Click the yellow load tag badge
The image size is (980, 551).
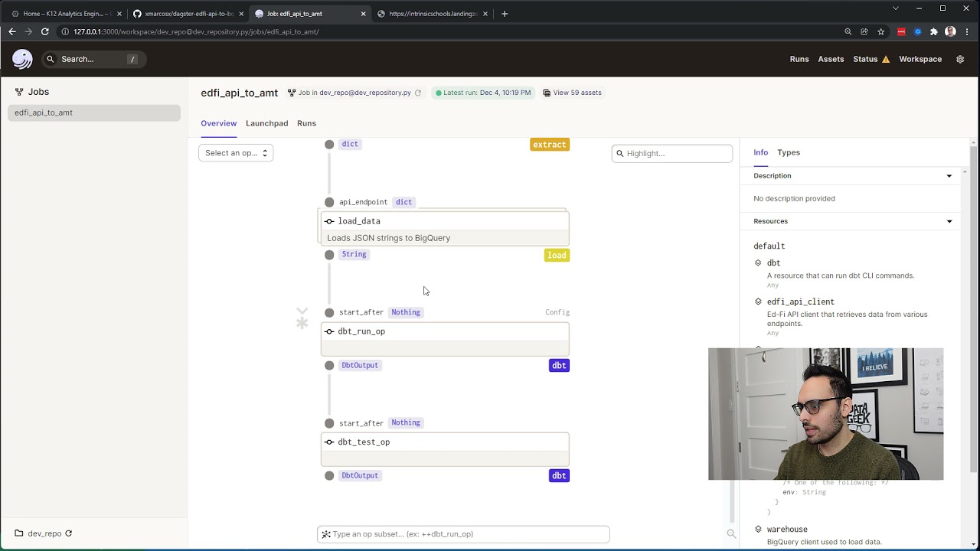[x=557, y=255]
